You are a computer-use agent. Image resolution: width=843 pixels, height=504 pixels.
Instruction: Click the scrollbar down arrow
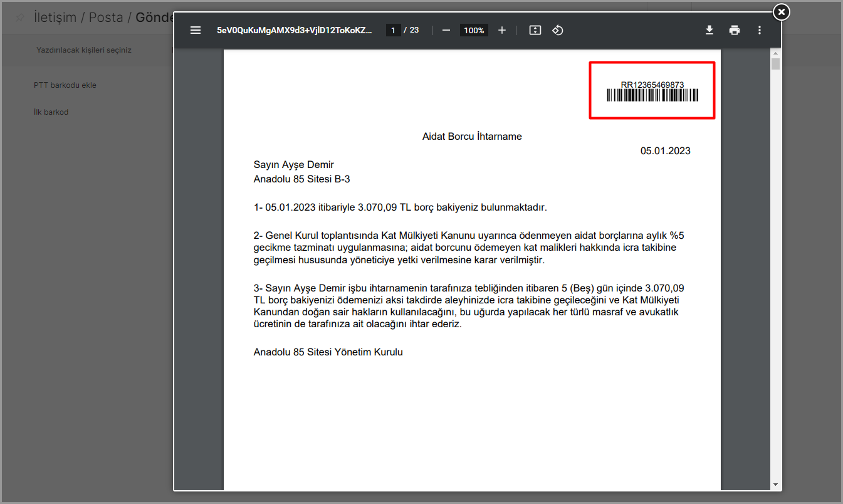tap(775, 485)
